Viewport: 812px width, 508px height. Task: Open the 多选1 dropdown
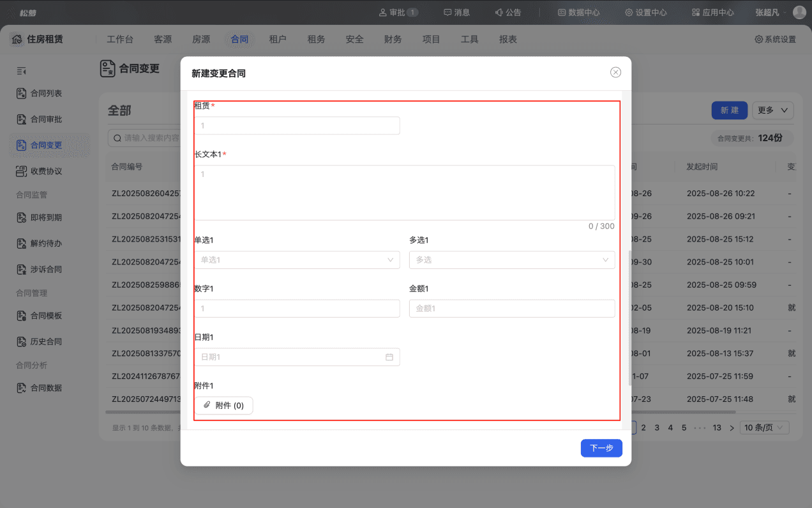click(x=512, y=260)
